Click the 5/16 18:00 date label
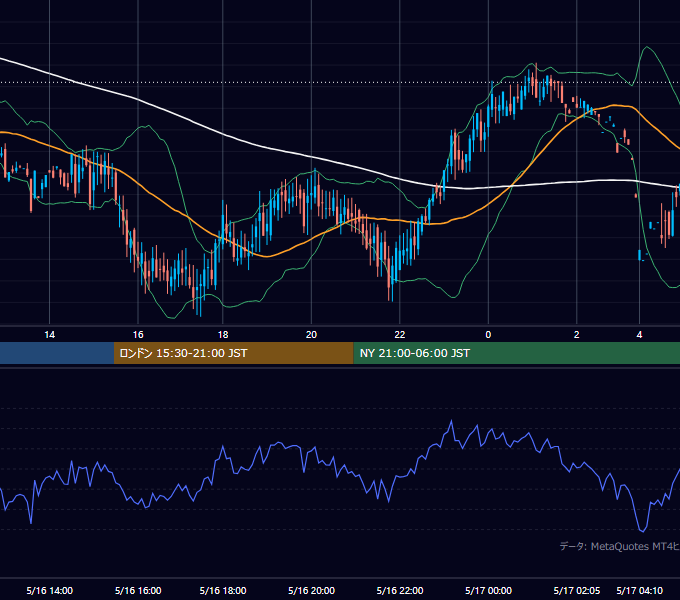680x600 pixels. (222, 590)
